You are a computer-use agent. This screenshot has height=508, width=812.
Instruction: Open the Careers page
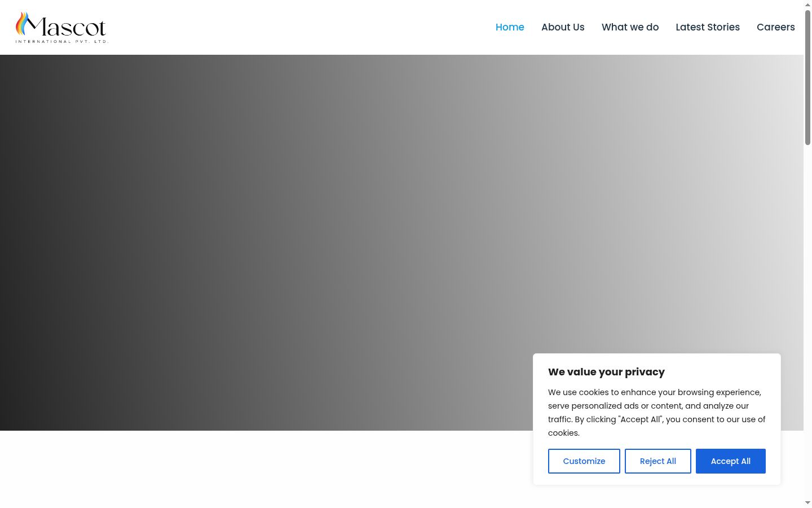776,27
